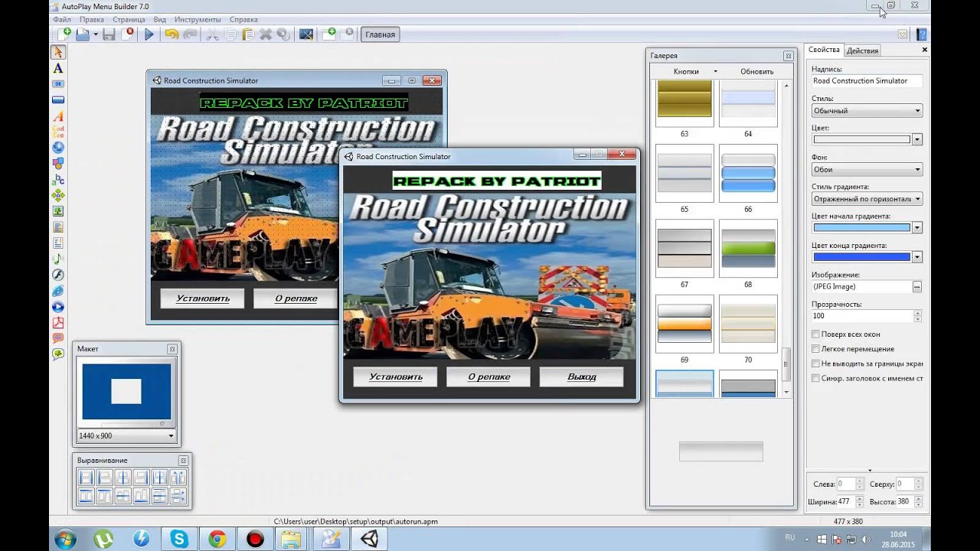Edit the Надпись text field
Viewport: 980px width, 551px height.
pyautogui.click(x=867, y=80)
